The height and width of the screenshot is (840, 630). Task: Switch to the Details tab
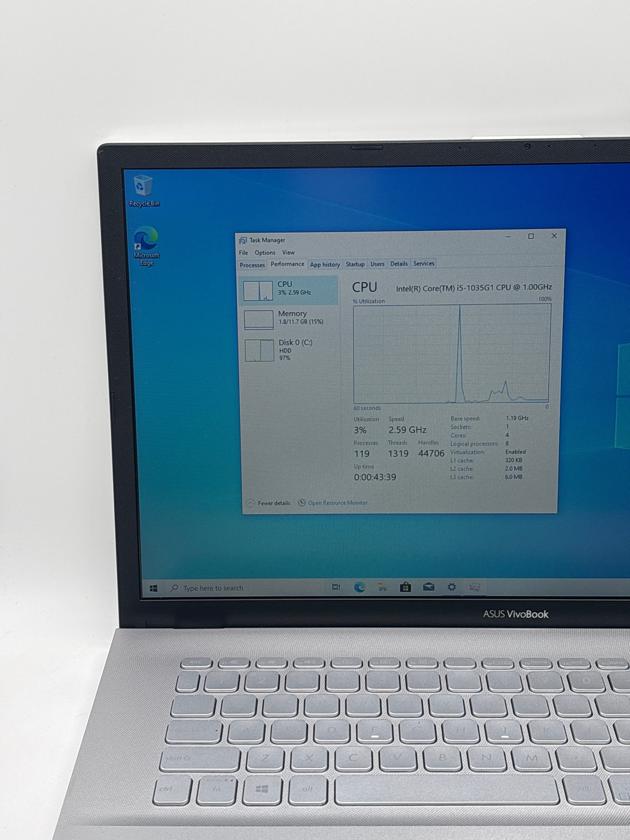coord(399,264)
